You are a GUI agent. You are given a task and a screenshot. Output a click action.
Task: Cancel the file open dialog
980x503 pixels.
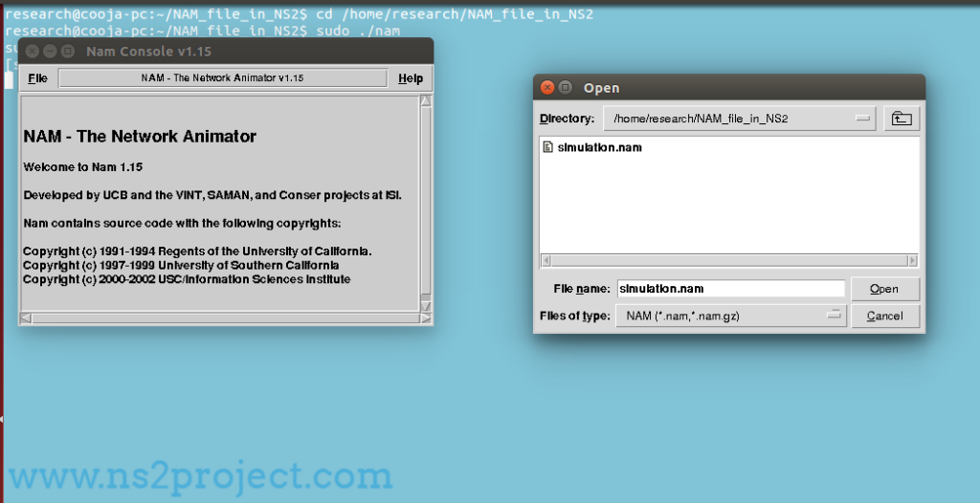click(x=885, y=317)
